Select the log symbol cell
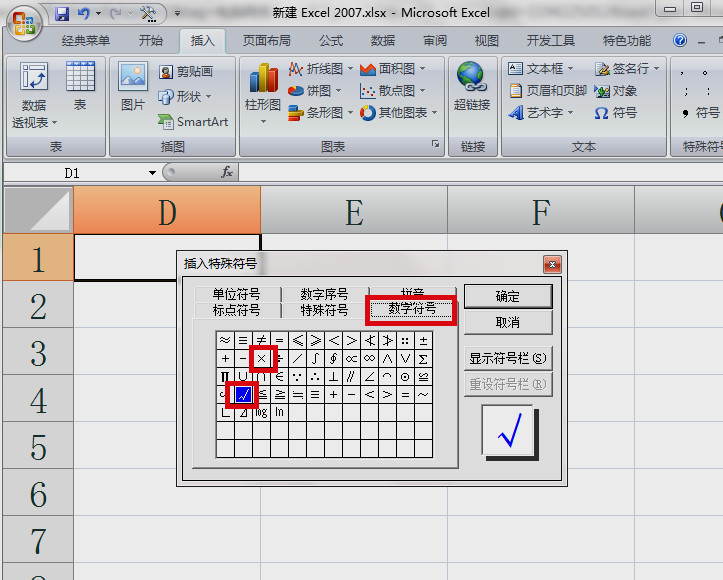Screen dimensions: 723x580 [x=261, y=412]
